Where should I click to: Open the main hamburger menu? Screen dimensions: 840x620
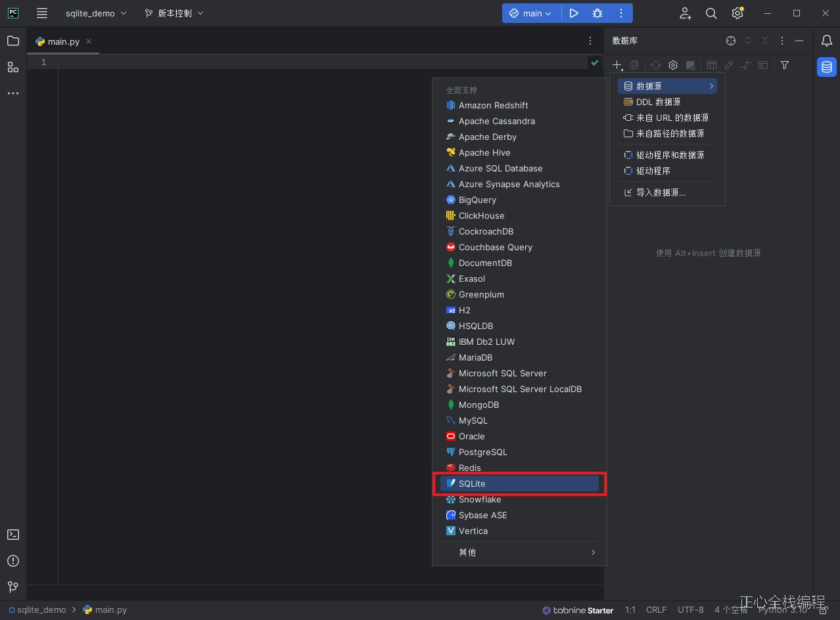[42, 13]
